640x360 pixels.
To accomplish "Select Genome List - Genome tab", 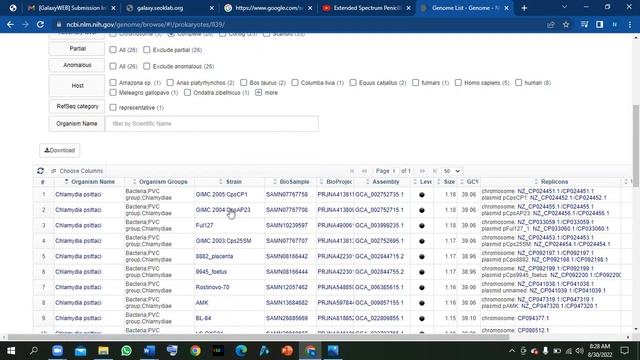I will (x=464, y=8).
